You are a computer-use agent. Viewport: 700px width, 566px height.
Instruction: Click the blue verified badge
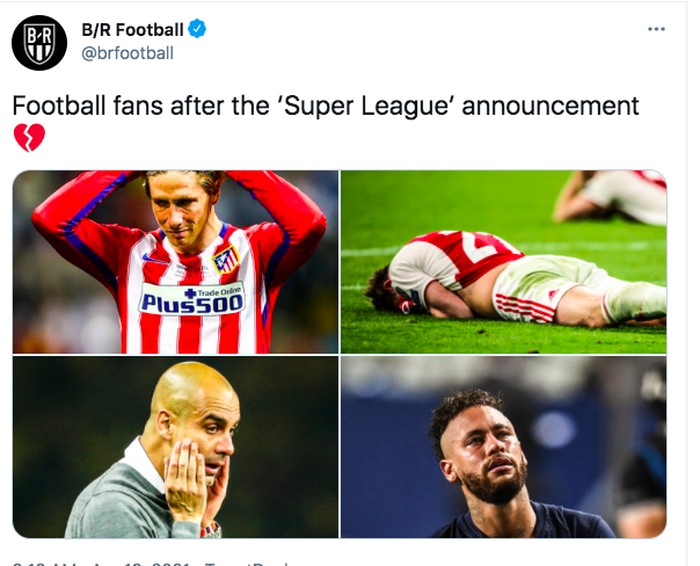point(198,30)
